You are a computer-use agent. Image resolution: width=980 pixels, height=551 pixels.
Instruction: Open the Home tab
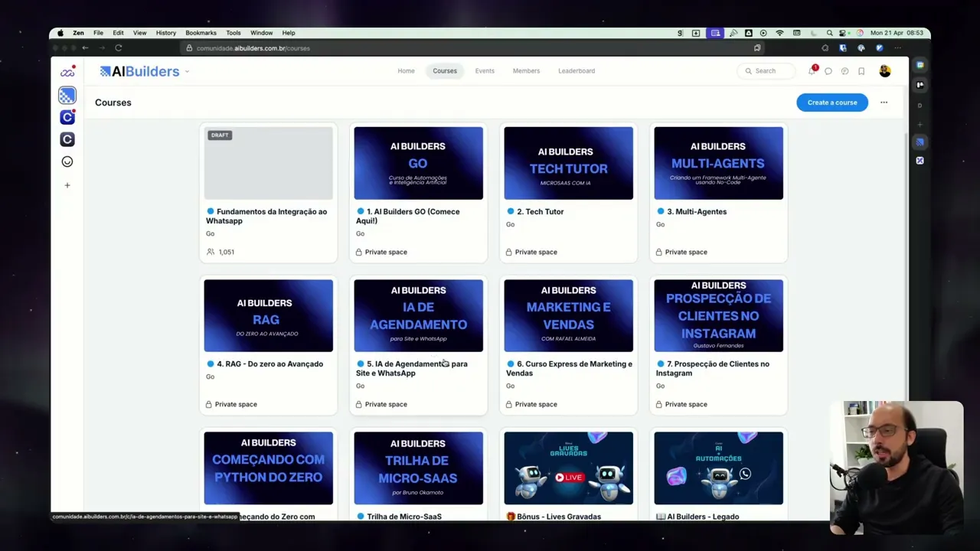coord(406,70)
